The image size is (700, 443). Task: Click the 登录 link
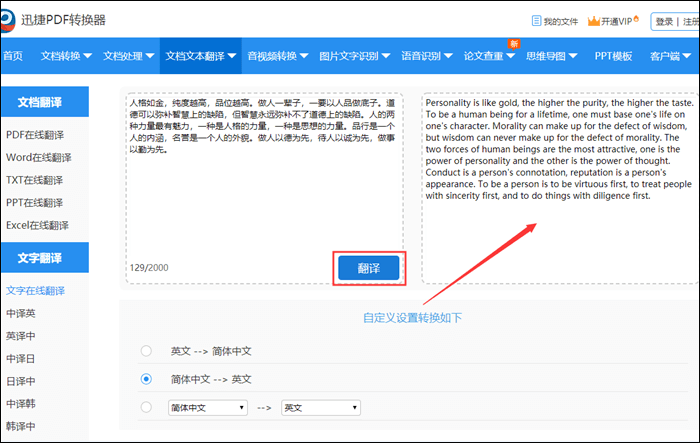[x=664, y=21]
